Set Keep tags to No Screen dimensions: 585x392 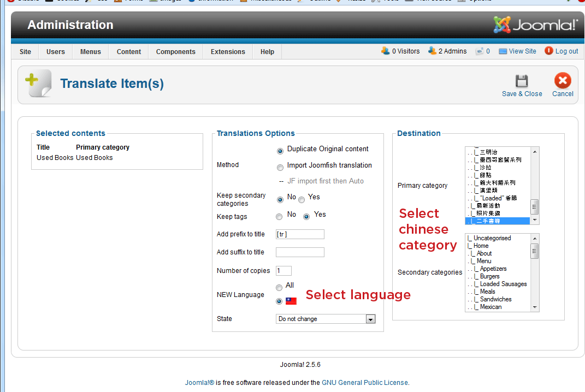tap(279, 217)
